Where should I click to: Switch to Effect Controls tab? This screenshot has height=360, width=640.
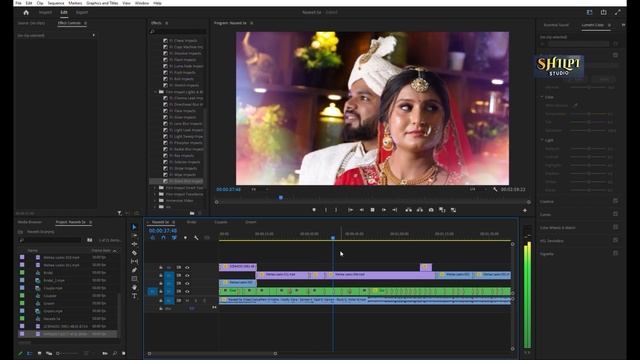pyautogui.click(x=69, y=23)
